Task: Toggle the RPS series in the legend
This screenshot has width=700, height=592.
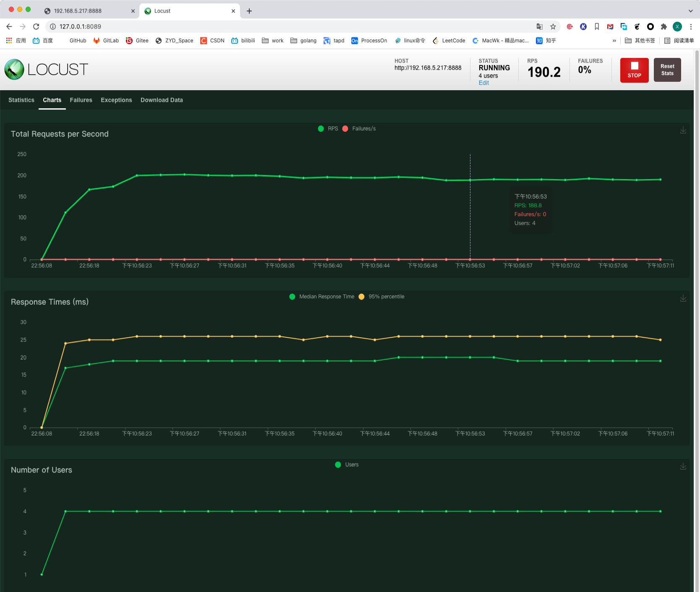Action: coord(328,129)
